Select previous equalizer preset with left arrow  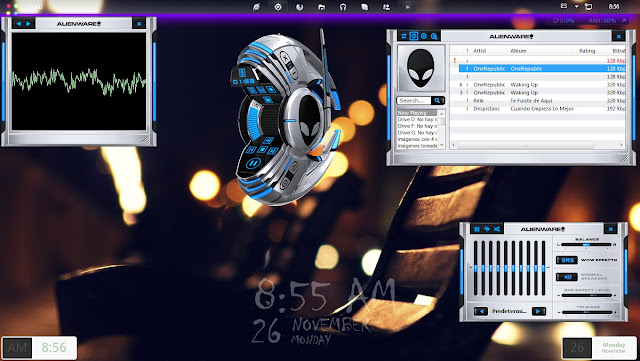[481, 311]
